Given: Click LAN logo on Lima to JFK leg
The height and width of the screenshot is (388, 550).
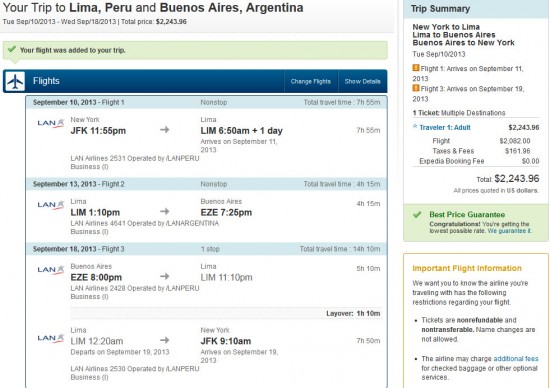Looking at the screenshot, I should tap(51, 338).
